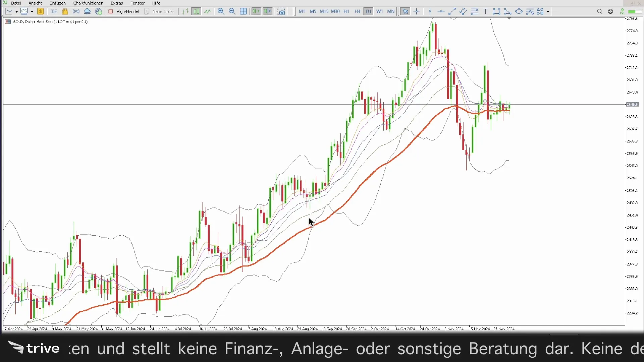Image resolution: width=644 pixels, height=362 pixels.
Task: Enable the Algo-Handel toggle
Action: click(123, 11)
